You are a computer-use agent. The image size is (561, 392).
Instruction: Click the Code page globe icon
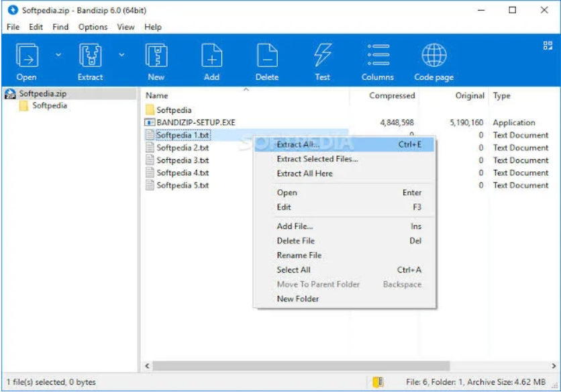click(x=433, y=55)
